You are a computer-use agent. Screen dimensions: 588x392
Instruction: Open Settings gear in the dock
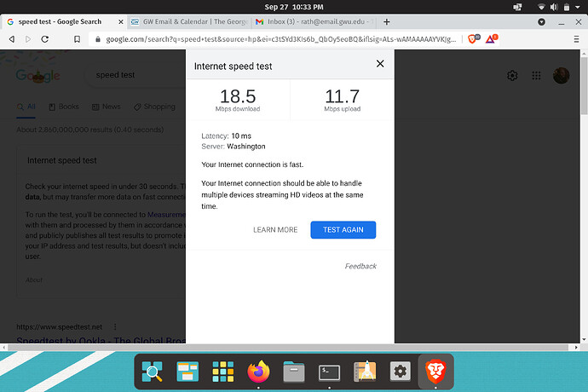pos(401,372)
